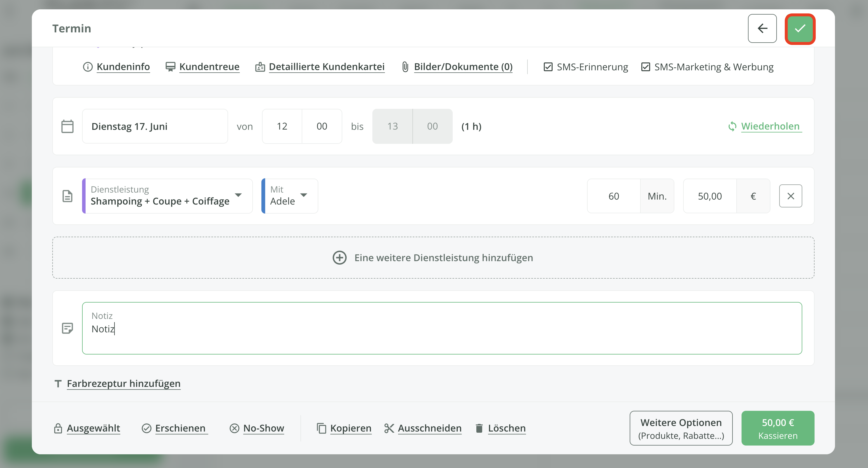The image size is (868, 468).
Task: Click the purple color bar of the service
Action: (83, 195)
